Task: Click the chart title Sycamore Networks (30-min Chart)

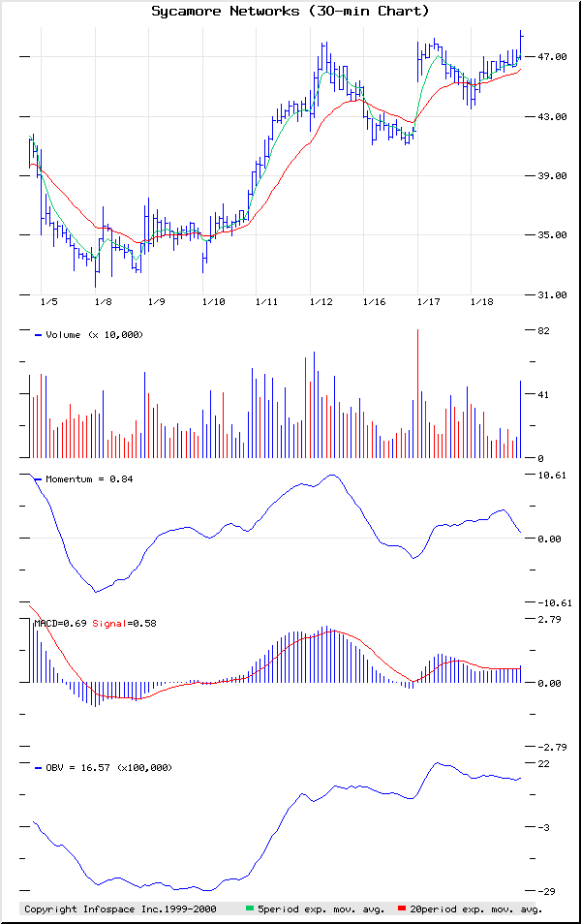Action: click(290, 12)
